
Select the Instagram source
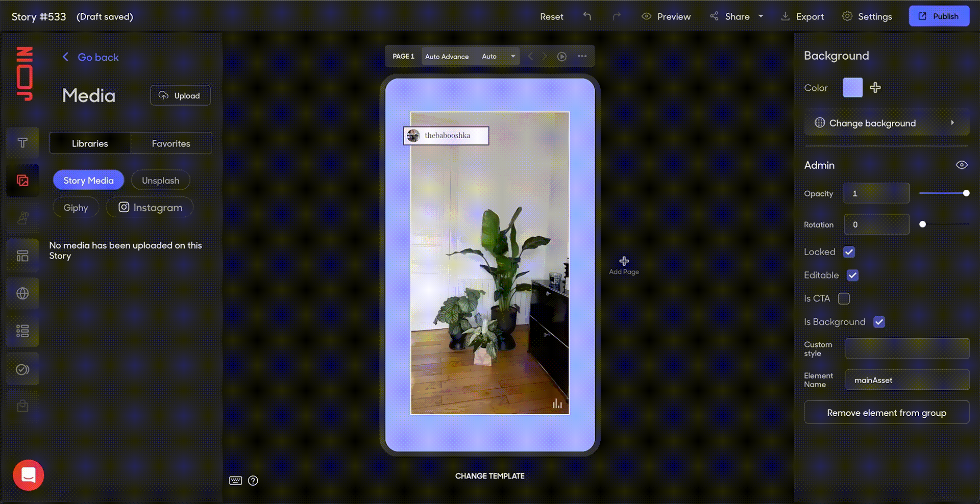(150, 208)
